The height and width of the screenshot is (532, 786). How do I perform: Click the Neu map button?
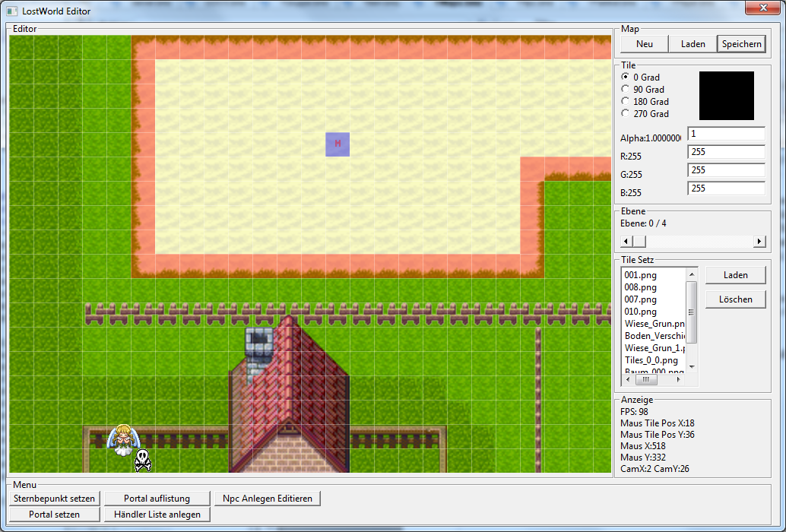644,44
